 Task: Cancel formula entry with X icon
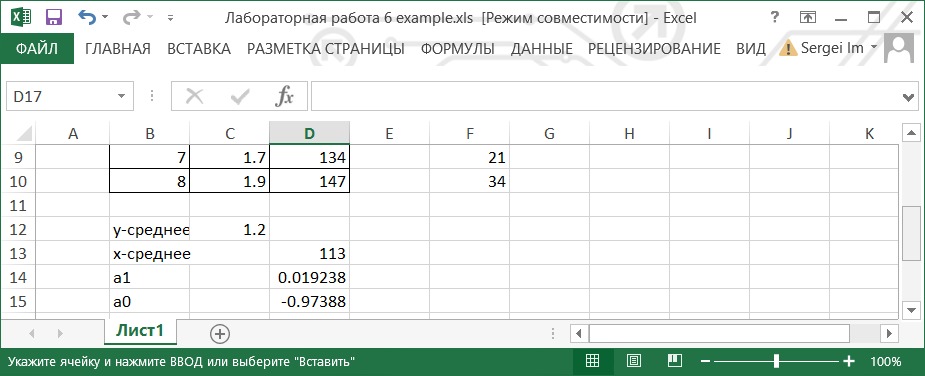point(194,96)
